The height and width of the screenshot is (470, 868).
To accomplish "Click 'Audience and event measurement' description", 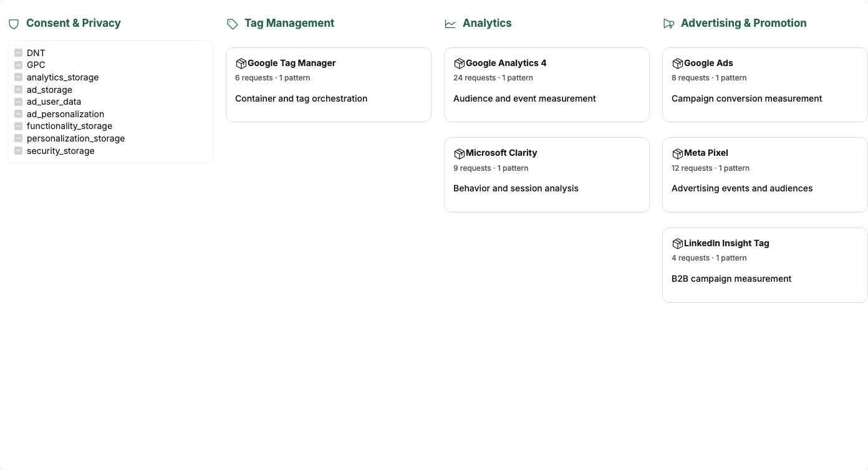I will click(x=524, y=98).
